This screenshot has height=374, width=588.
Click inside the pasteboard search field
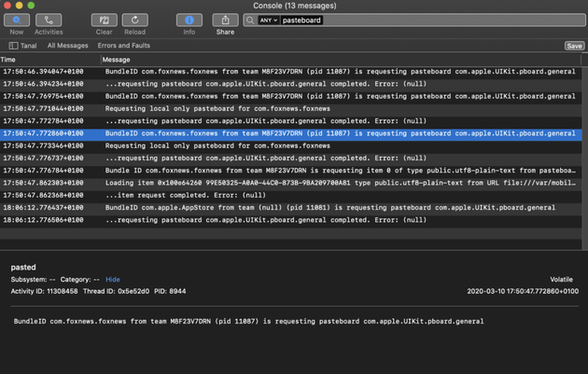point(420,20)
